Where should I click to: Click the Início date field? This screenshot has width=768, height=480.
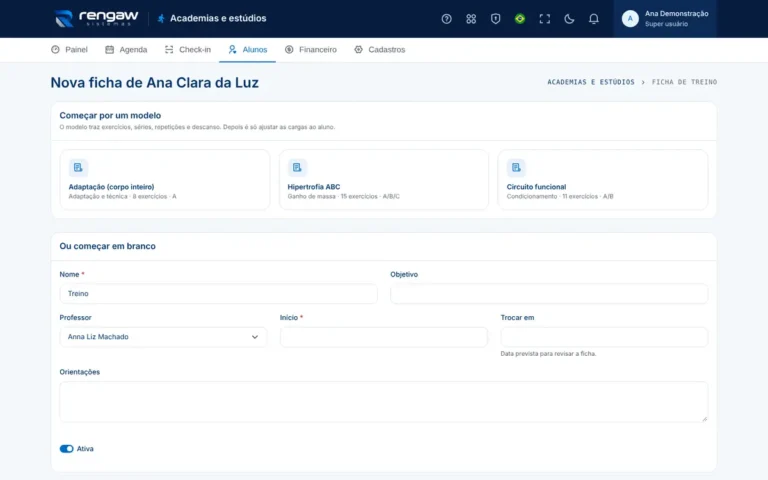pyautogui.click(x=384, y=337)
